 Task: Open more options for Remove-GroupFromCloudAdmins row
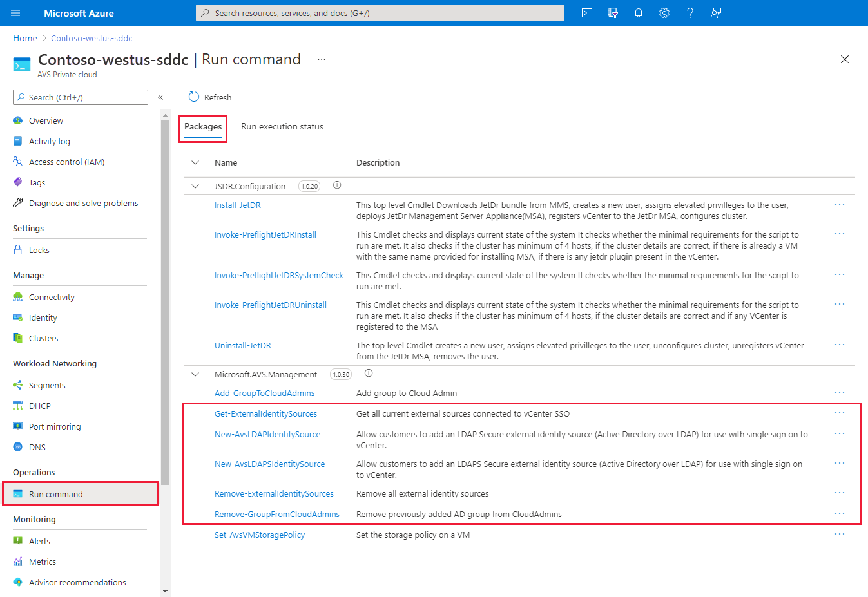point(840,513)
